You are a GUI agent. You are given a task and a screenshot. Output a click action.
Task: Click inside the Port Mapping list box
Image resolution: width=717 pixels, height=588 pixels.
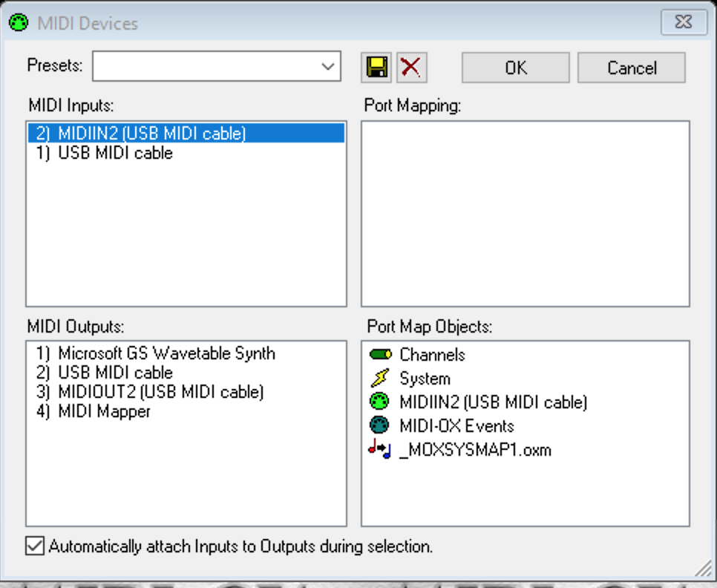(526, 214)
